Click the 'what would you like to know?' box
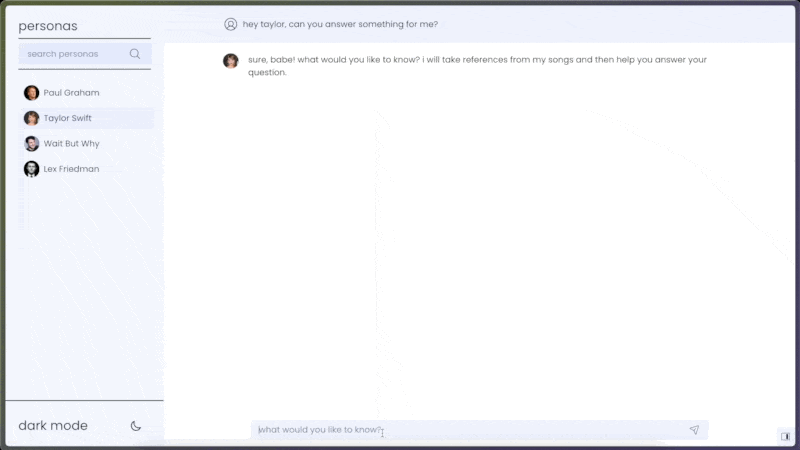This screenshot has height=450, width=800. pos(479,430)
